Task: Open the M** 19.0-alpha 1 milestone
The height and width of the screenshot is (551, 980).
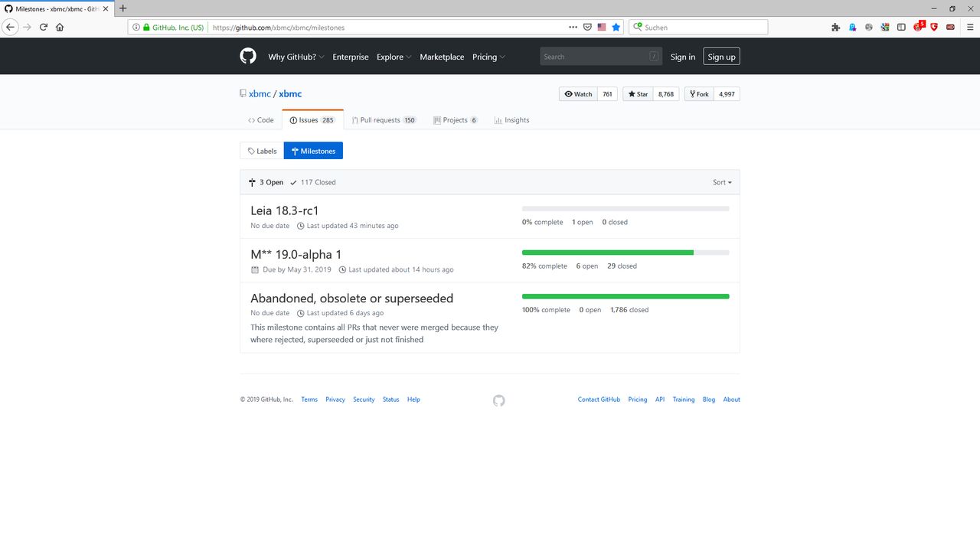Action: 296,254
